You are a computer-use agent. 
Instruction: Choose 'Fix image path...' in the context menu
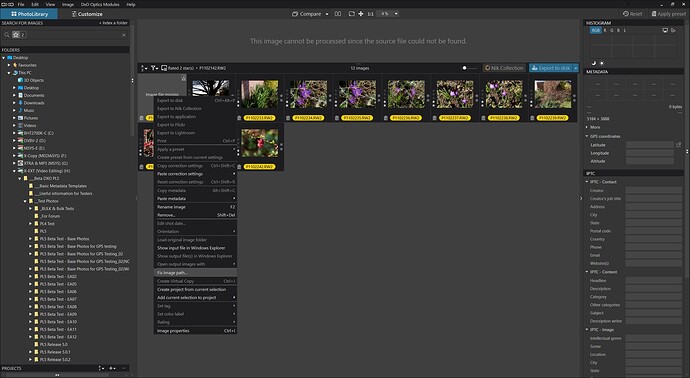195,273
